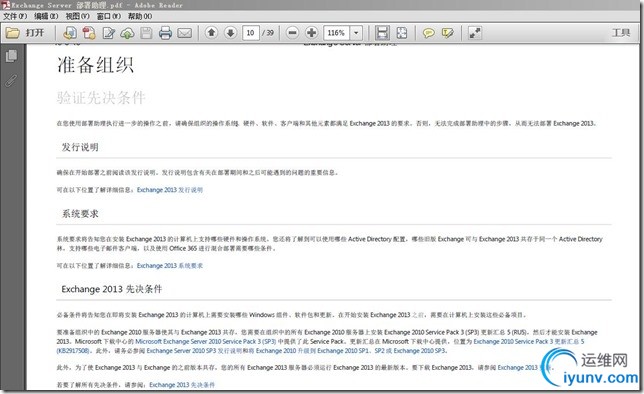Open the 窗口 (Window) menu
Image resolution: width=644 pixels, height=394 pixels.
(108, 16)
